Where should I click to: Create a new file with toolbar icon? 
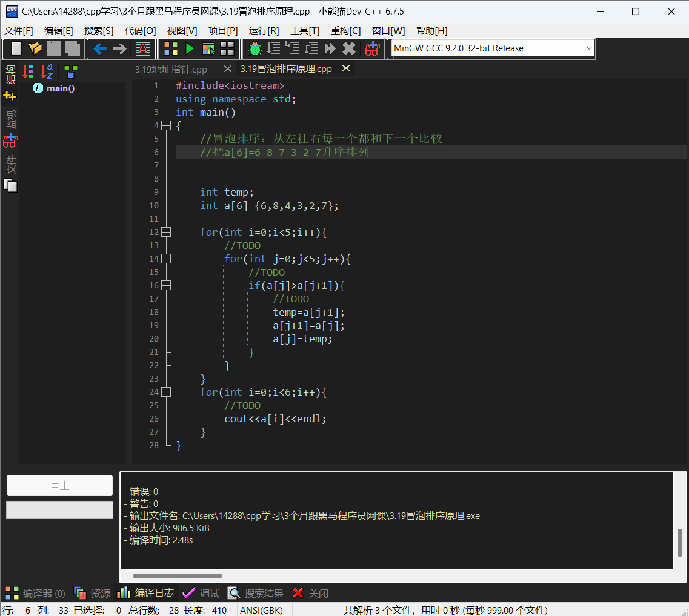[16, 48]
